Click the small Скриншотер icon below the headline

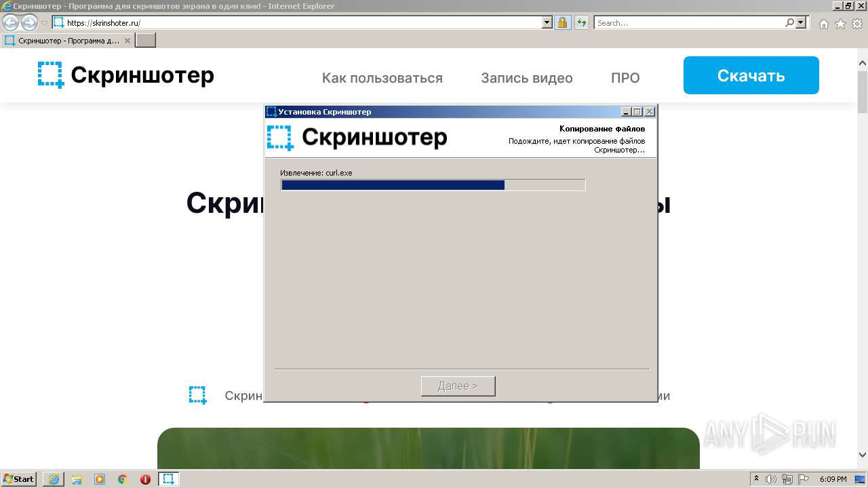point(197,395)
